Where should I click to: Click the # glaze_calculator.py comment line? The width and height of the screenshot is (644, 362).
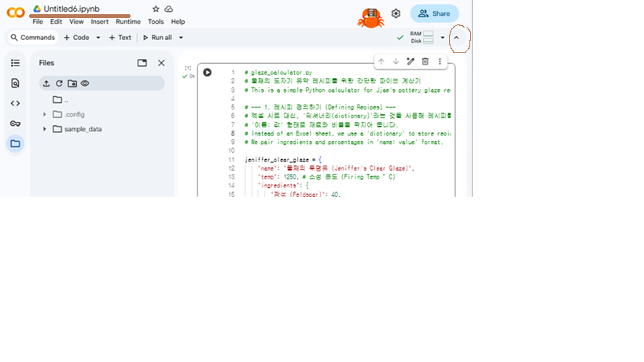pyautogui.click(x=278, y=72)
